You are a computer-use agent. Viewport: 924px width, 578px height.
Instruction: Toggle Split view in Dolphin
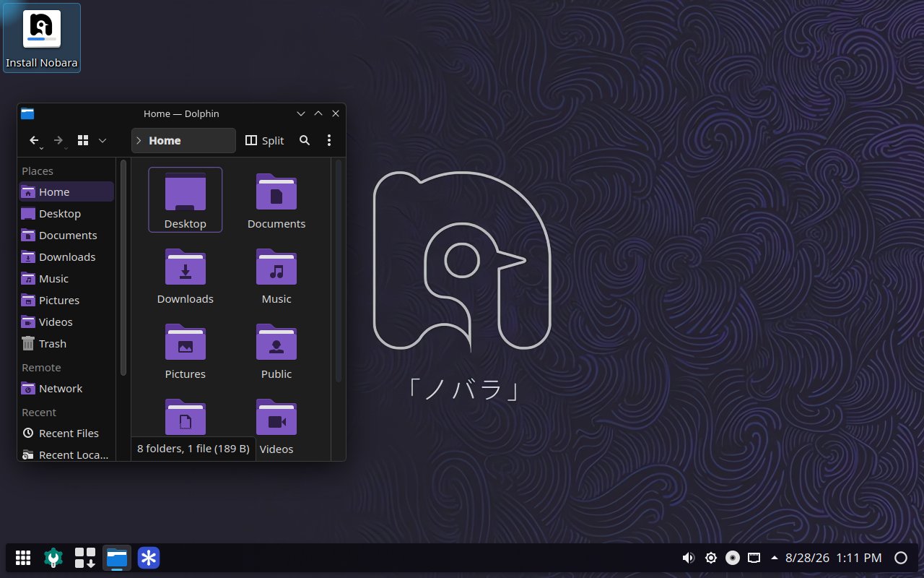[265, 141]
